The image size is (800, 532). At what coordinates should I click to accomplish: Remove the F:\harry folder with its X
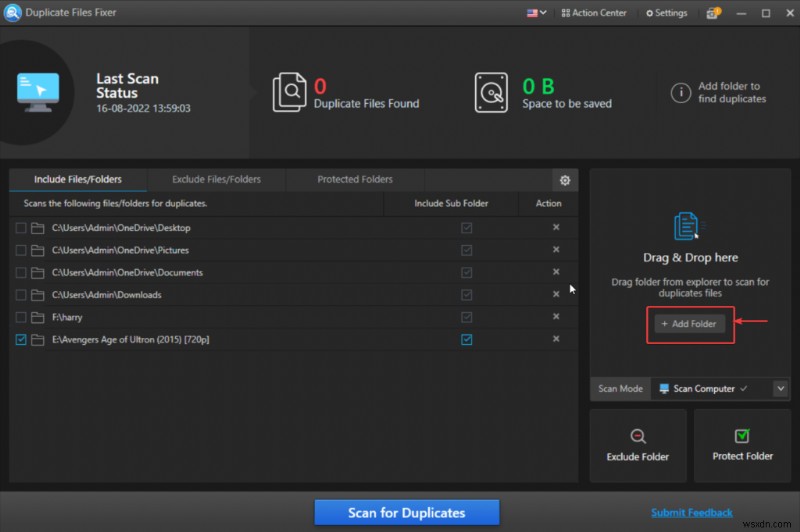[x=556, y=317]
